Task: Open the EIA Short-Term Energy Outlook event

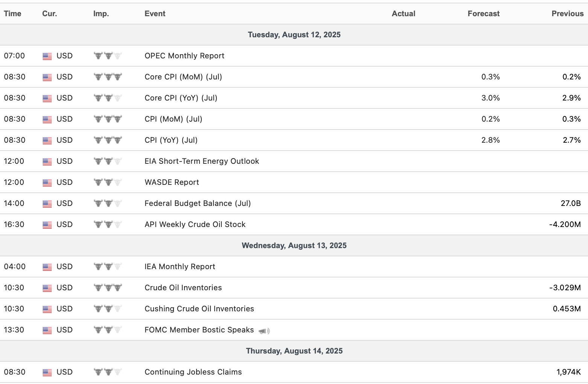Action: (x=202, y=161)
